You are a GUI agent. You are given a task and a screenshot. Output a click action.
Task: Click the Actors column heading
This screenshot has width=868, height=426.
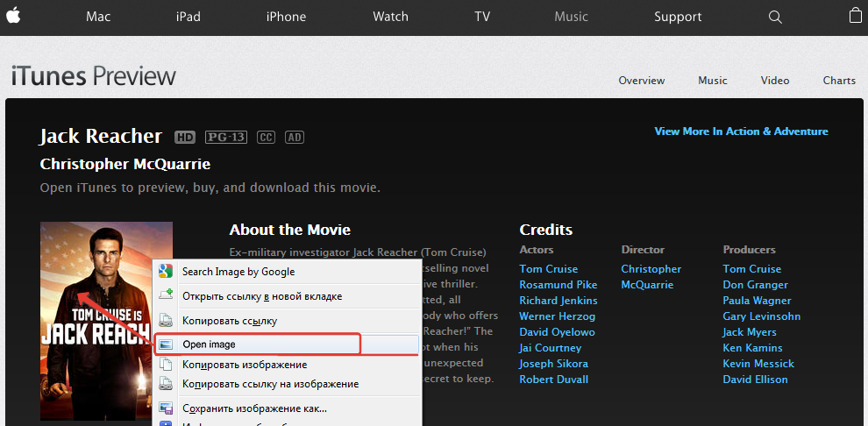point(537,250)
